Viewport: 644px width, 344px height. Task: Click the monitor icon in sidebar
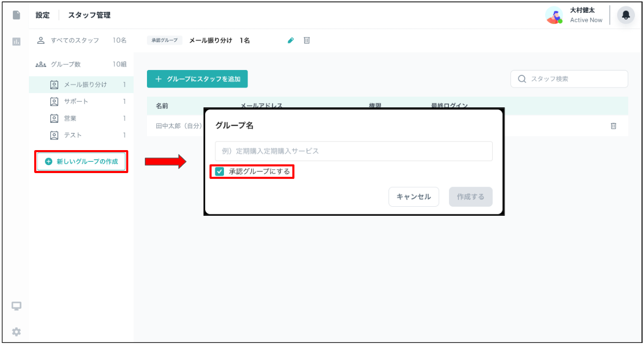17,306
